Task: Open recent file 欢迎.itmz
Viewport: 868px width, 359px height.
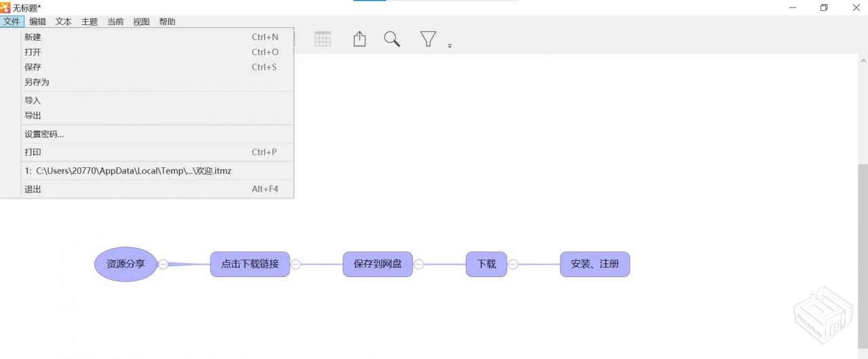Action: pyautogui.click(x=129, y=171)
